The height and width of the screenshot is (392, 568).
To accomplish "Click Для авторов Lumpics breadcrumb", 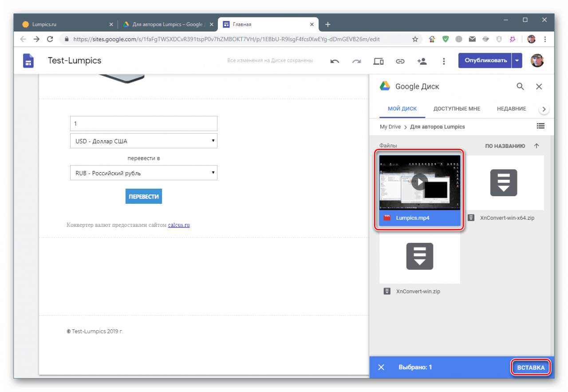I will click(x=437, y=127).
